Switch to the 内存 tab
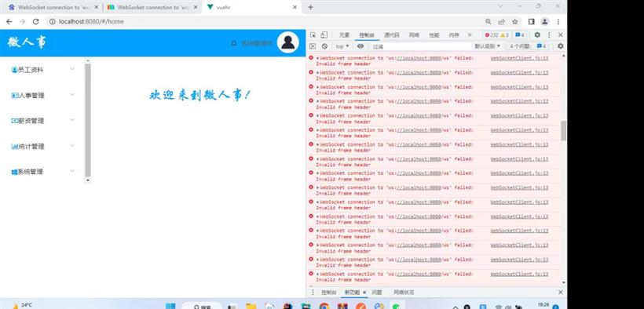 454,35
